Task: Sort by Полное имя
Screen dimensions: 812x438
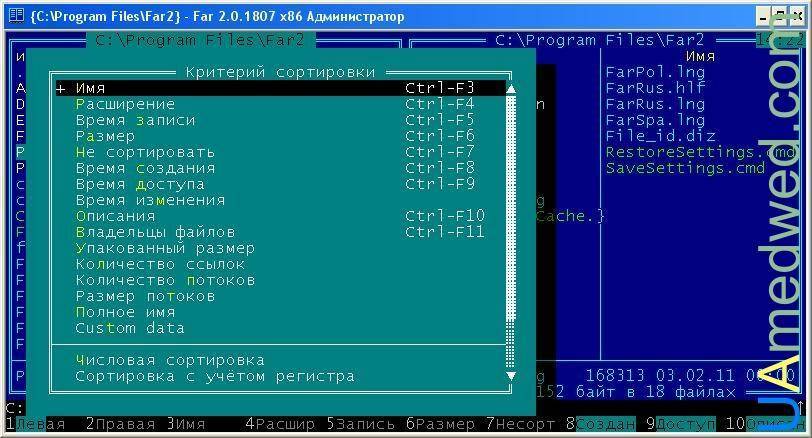Action: pos(280,312)
